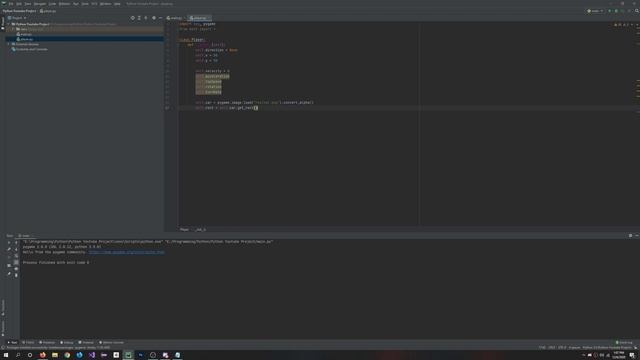Click the collapse all icon in Project panel

[146, 18]
